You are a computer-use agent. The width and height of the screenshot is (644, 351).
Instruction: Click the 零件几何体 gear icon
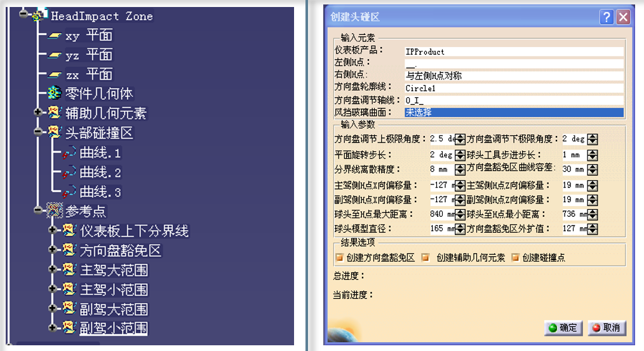54,93
